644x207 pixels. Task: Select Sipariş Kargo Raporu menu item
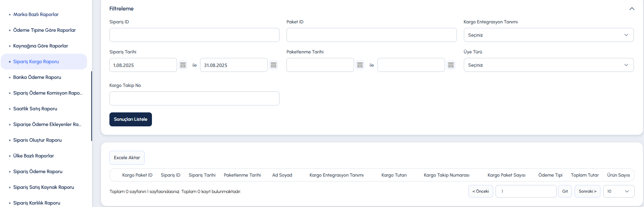coord(44,61)
